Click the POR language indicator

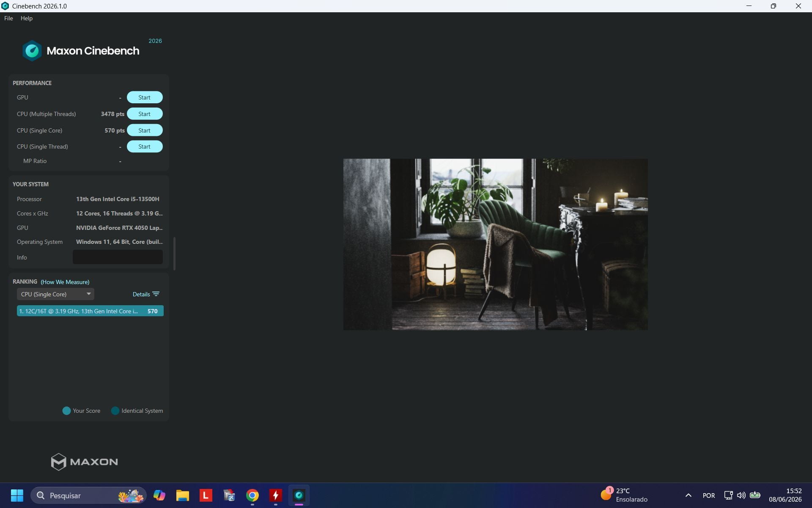click(709, 495)
